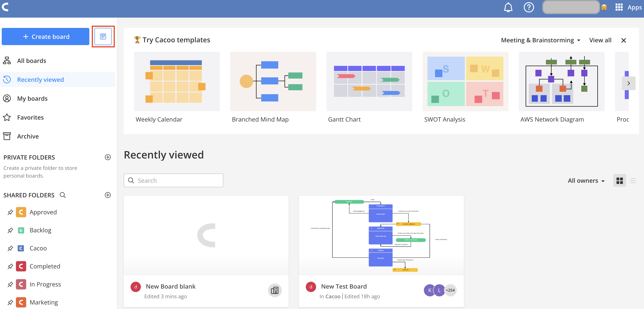Open the Backlog shared folder
Image resolution: width=644 pixels, height=309 pixels.
(40, 230)
